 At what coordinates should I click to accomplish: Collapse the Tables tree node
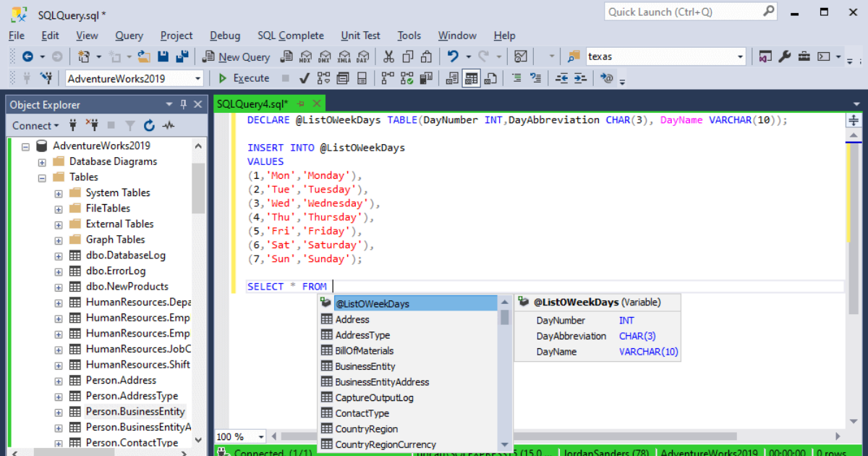(42, 177)
